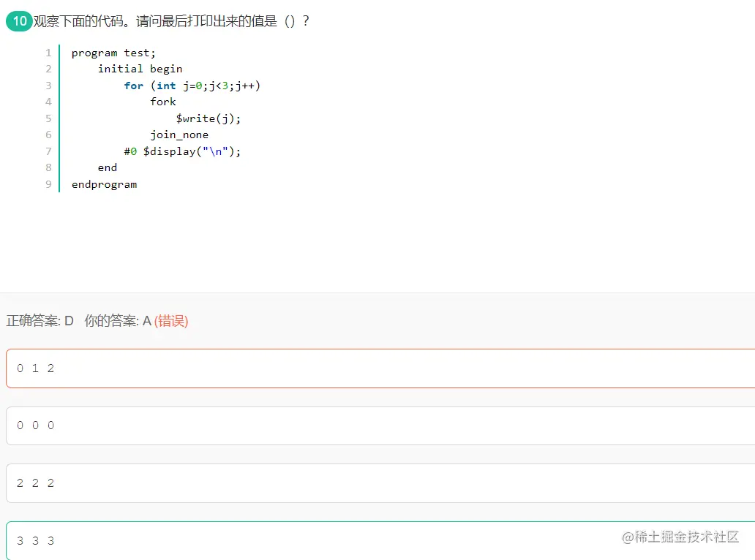This screenshot has height=560, width=755.
Task: Click the '$write(j);' code line
Action: point(208,118)
